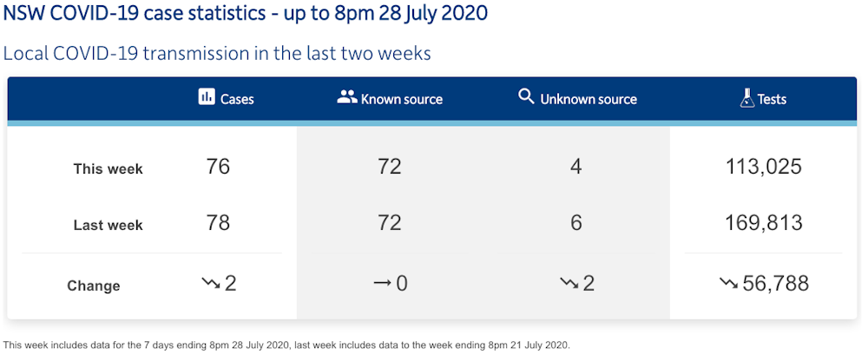Click the people icon beside Known source
The width and height of the screenshot is (868, 355).
click(347, 97)
